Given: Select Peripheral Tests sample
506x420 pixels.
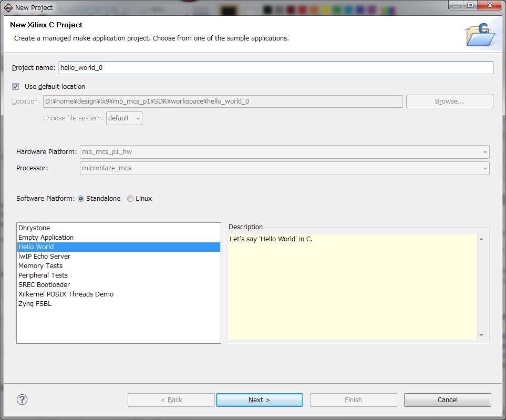Looking at the screenshot, I should click(x=118, y=275).
